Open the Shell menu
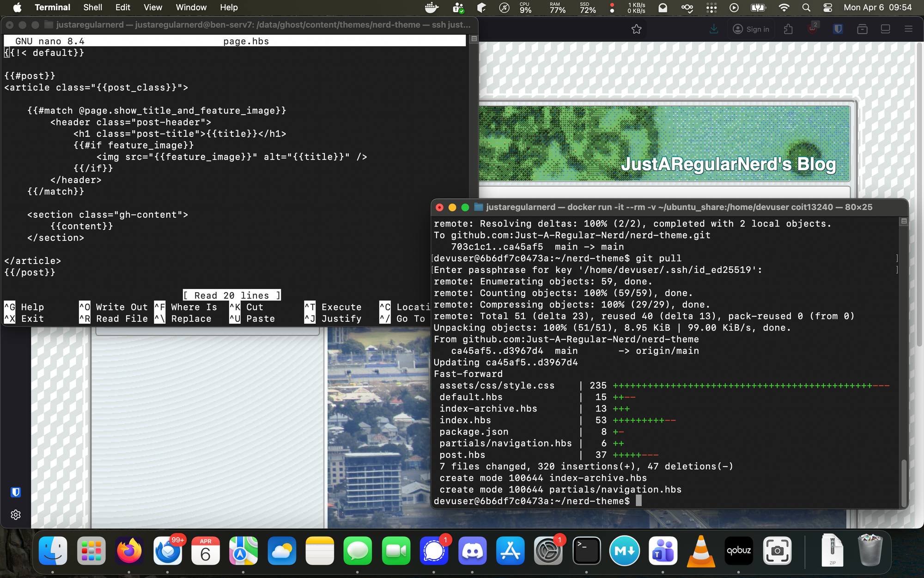The width and height of the screenshot is (924, 578). pos(92,7)
